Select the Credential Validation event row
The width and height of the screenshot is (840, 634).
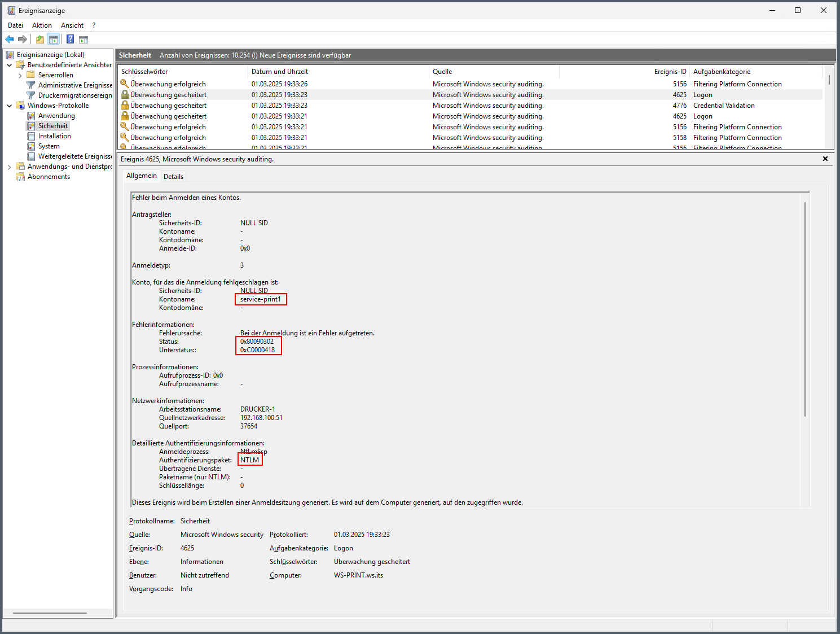[x=470, y=106]
